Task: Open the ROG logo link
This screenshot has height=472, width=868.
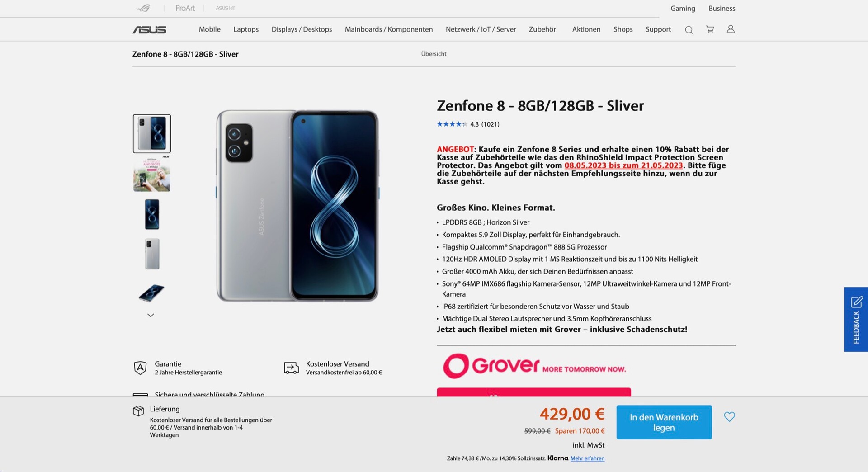Action: [143, 8]
